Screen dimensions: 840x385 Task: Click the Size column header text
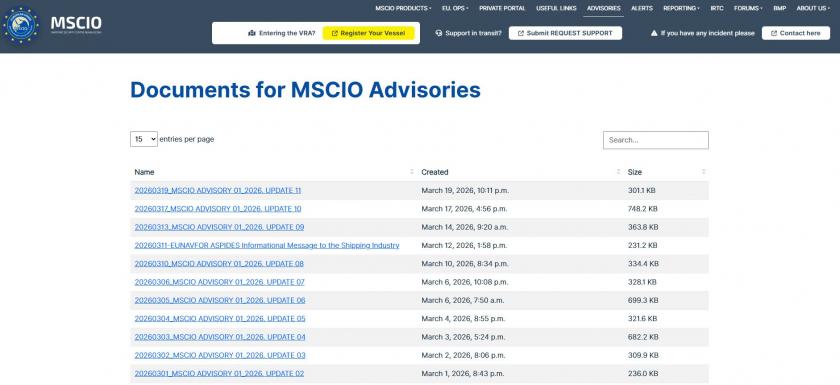point(634,172)
